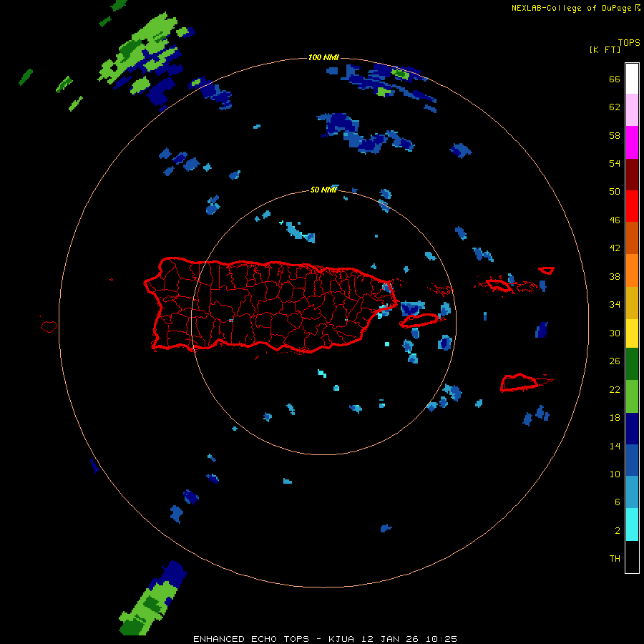
Task: Pick the black TH legend swatch
Action: pyautogui.click(x=632, y=557)
